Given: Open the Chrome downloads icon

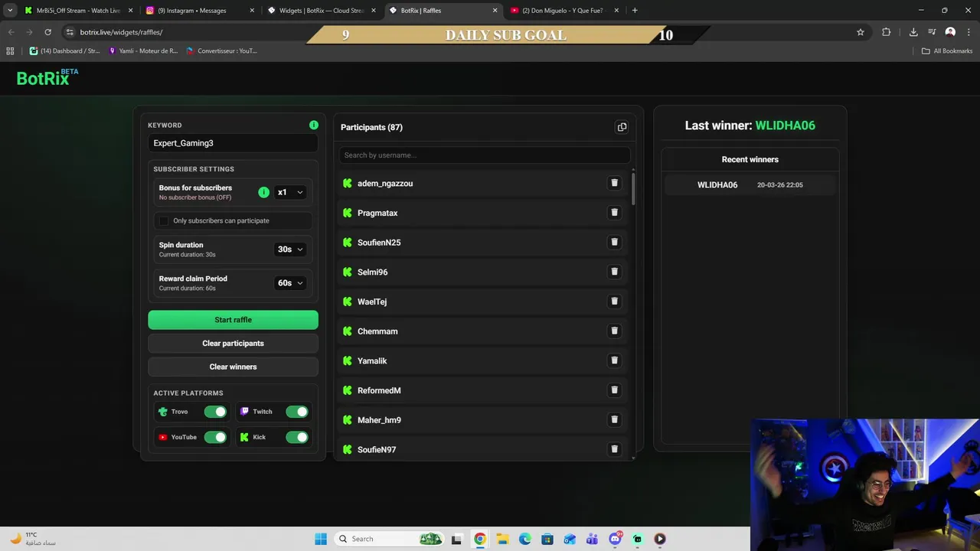Looking at the screenshot, I should pos(913,32).
